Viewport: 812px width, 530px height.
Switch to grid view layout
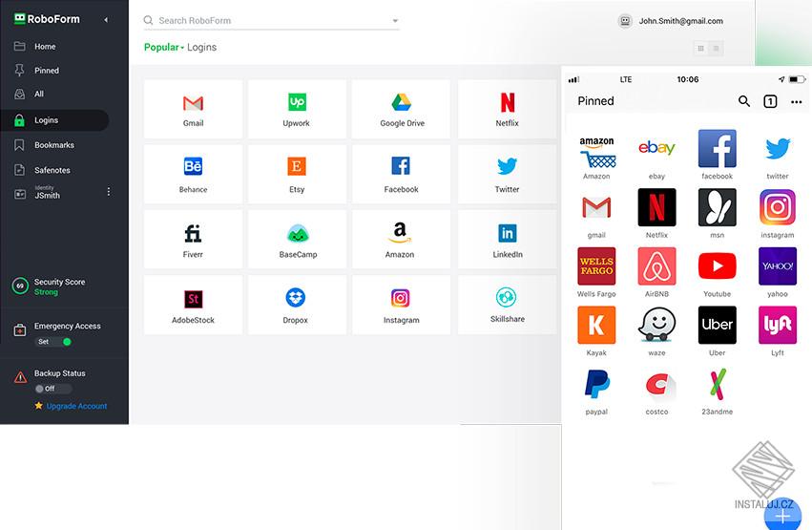[x=700, y=48]
